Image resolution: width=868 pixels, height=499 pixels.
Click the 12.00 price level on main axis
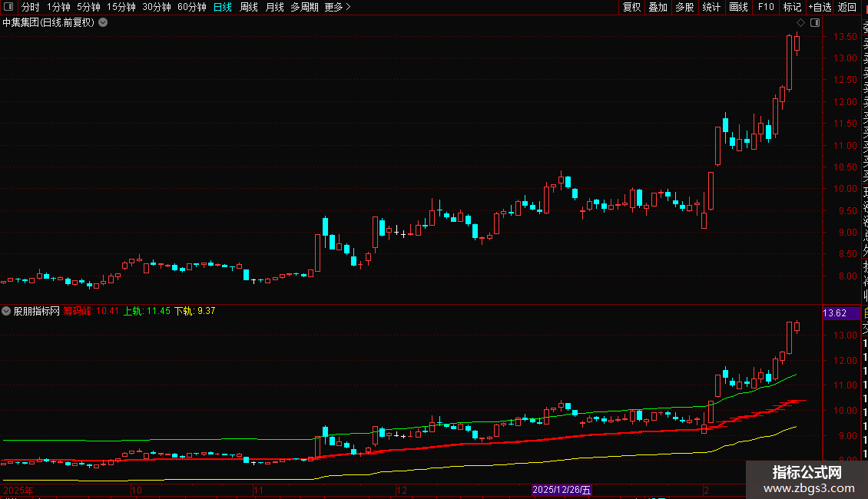[x=845, y=102]
